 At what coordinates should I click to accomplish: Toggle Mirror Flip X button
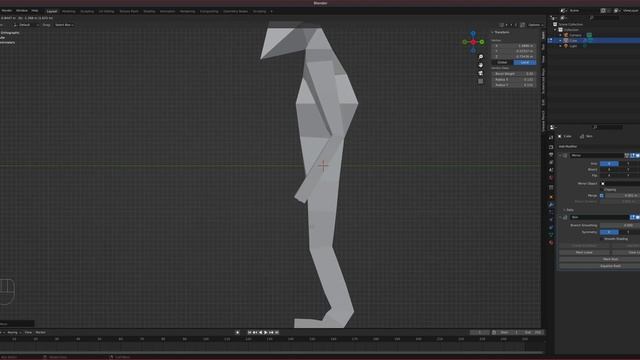point(609,176)
